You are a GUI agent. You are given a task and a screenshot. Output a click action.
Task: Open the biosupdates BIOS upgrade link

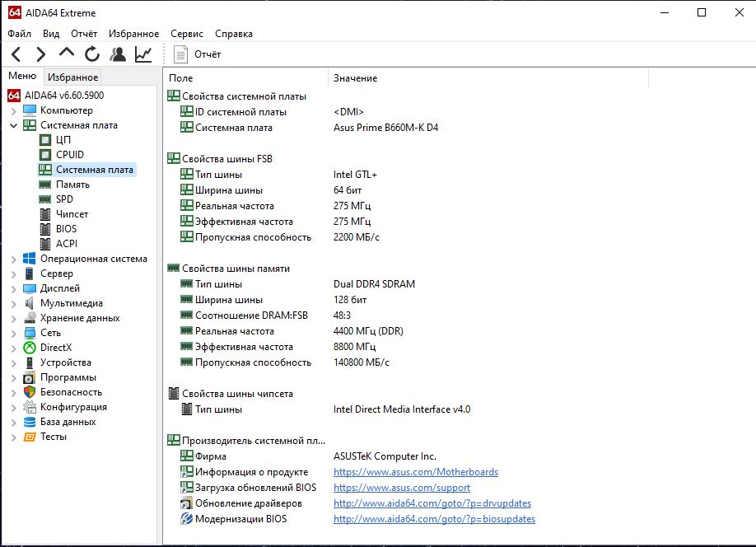coord(434,519)
